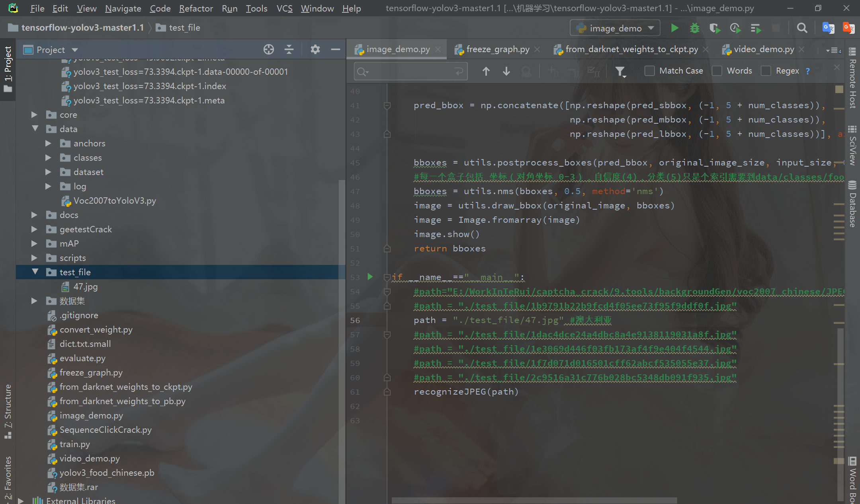Switch to freeze_graph.py tab
This screenshot has height=504, width=860.
[497, 49]
